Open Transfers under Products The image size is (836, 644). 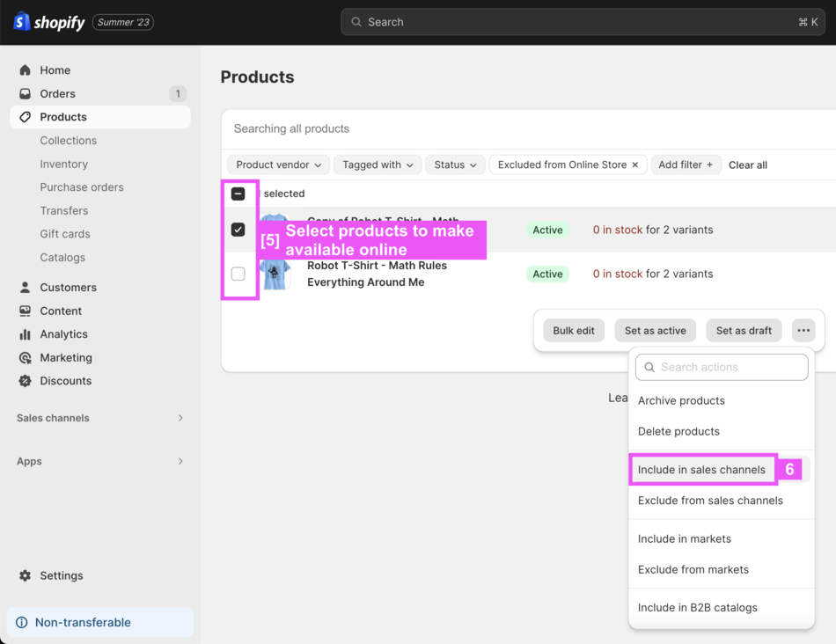pos(64,210)
